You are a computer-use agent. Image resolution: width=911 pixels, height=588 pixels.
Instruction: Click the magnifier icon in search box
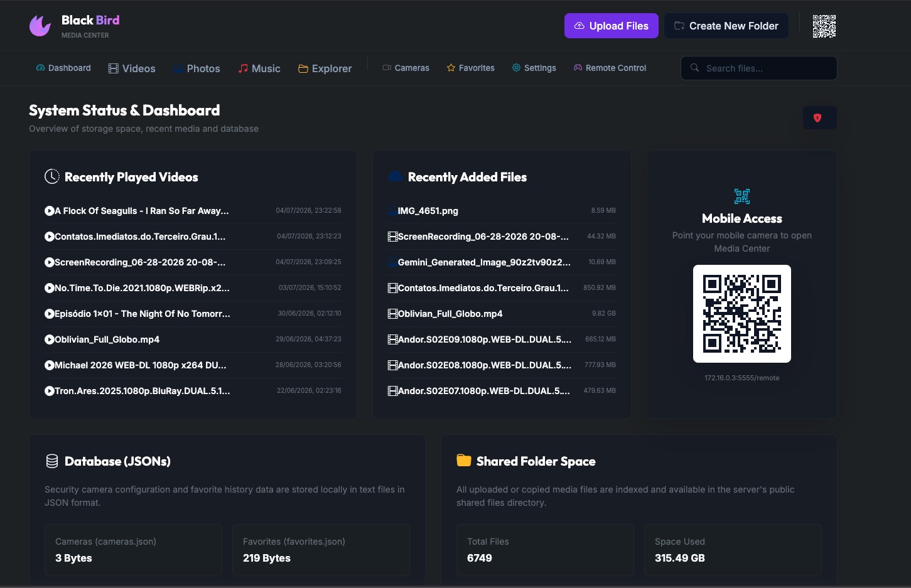pyautogui.click(x=694, y=68)
